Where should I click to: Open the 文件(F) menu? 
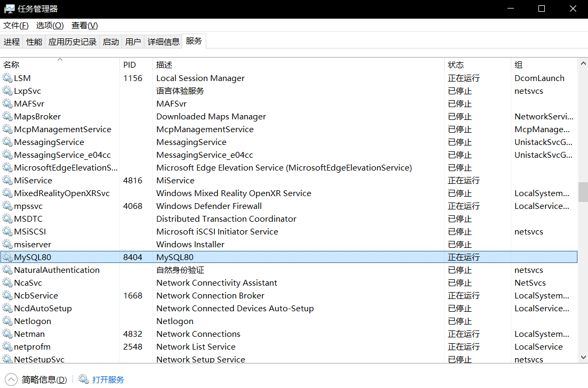click(x=16, y=26)
